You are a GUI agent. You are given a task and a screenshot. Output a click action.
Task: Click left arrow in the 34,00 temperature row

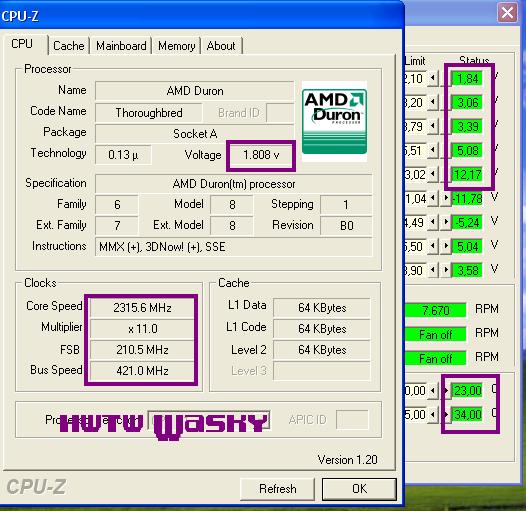click(x=433, y=415)
